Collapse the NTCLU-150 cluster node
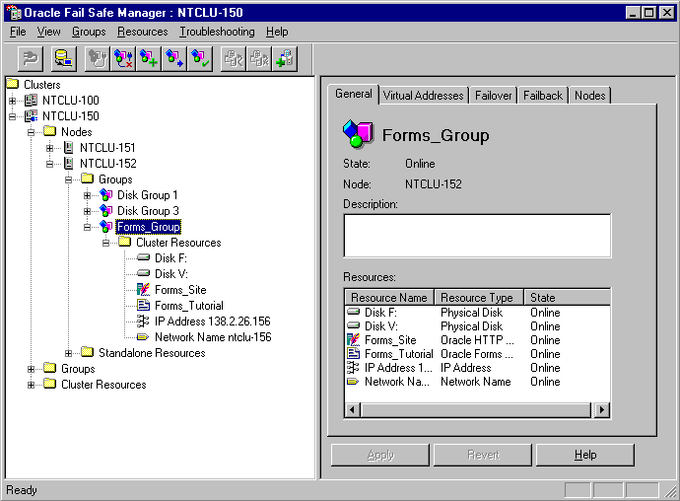This screenshot has width=680, height=501. coord(12,116)
